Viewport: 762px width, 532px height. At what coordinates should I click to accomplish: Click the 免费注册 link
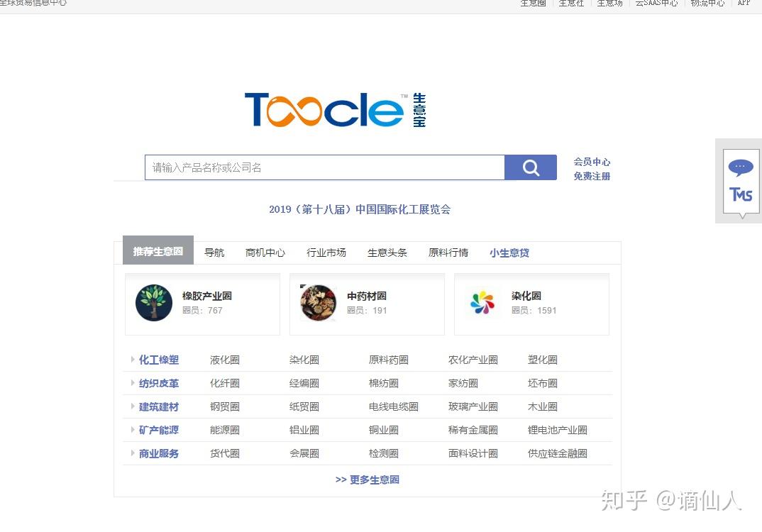[592, 176]
